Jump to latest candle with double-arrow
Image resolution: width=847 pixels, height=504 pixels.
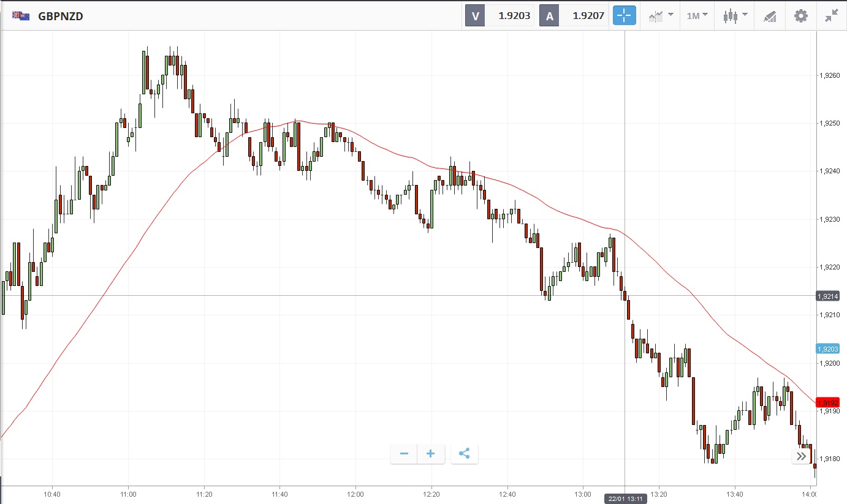(801, 456)
